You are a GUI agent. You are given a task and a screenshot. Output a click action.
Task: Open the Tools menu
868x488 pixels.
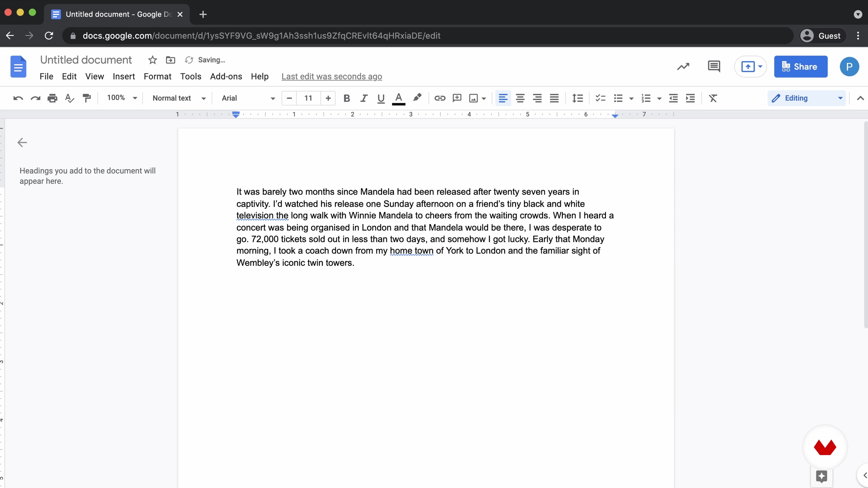pyautogui.click(x=191, y=76)
